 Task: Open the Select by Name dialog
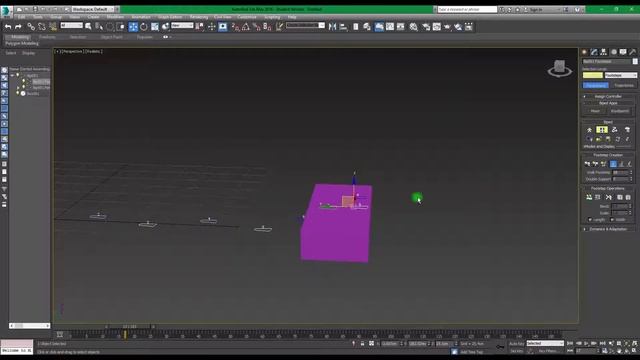[x=99, y=27]
